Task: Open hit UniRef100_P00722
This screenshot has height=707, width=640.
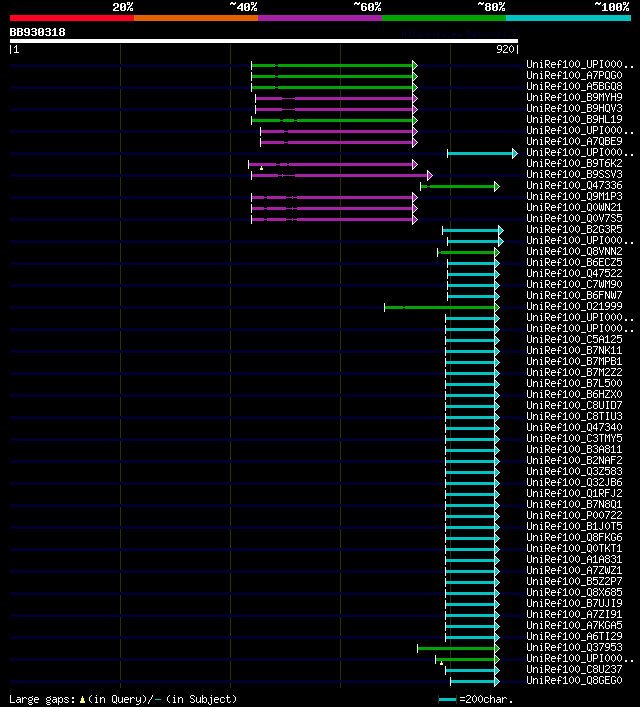Action: pos(574,515)
